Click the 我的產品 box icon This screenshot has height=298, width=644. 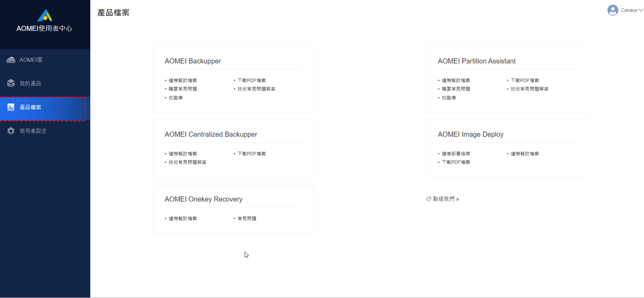point(11,83)
